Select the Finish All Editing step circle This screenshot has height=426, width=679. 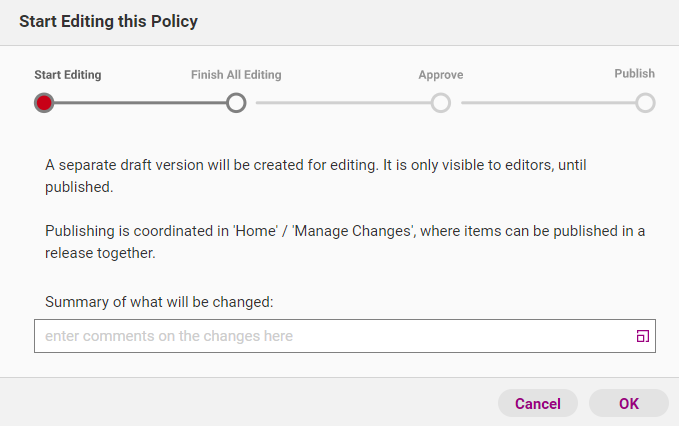[x=236, y=103]
